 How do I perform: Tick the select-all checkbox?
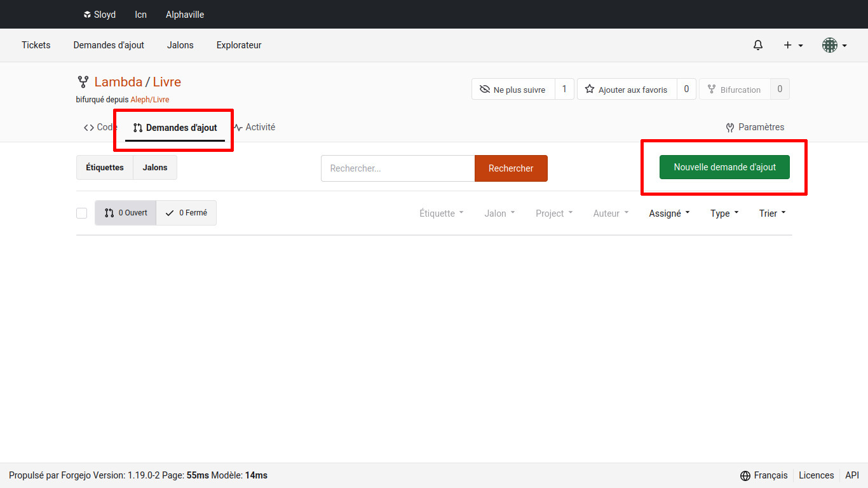click(81, 213)
